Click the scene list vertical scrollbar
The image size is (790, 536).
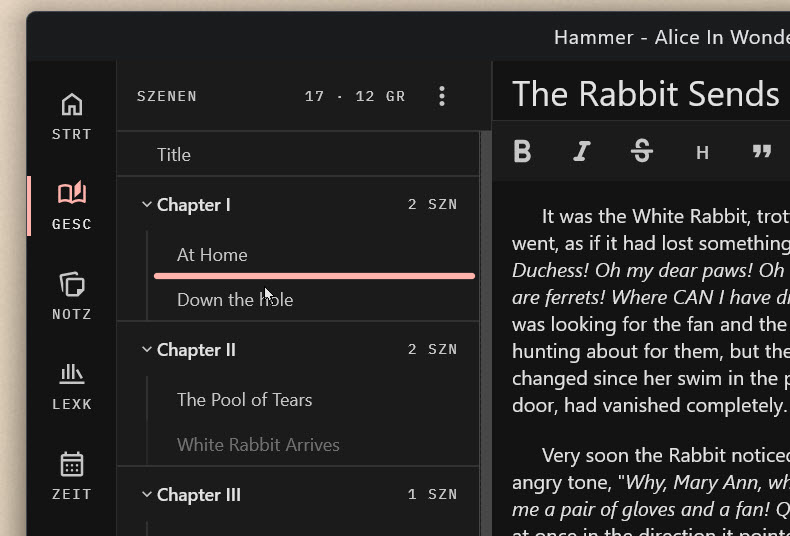[486, 332]
